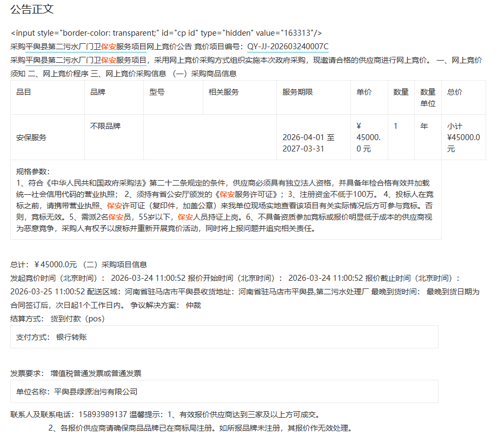Click the 规格参数 label
The width and height of the screenshot is (504, 448).
coord(32,172)
